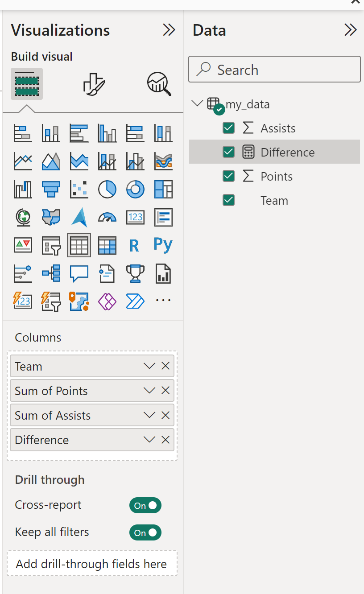Image resolution: width=364 pixels, height=594 pixels.
Task: Select the pie chart visual icon
Action: click(x=107, y=189)
